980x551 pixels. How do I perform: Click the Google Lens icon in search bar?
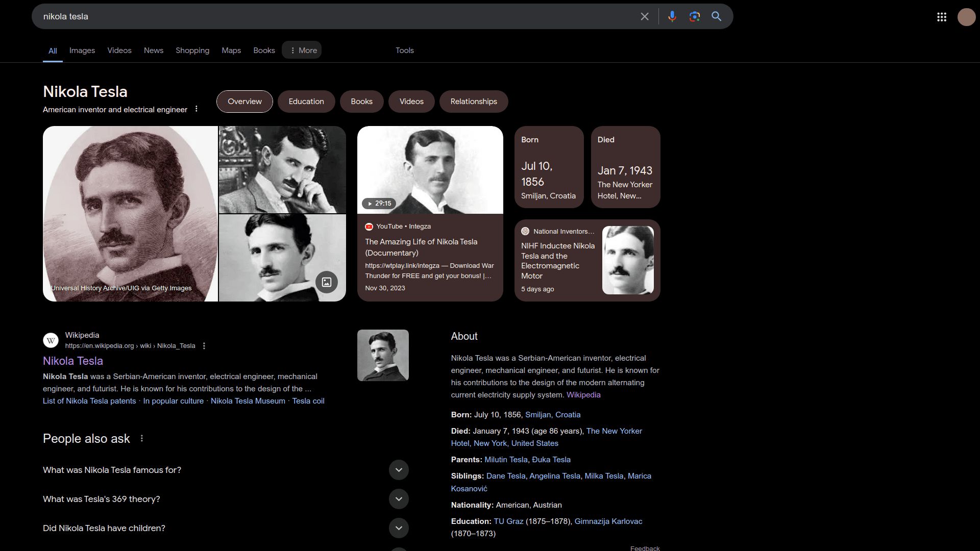pyautogui.click(x=694, y=16)
